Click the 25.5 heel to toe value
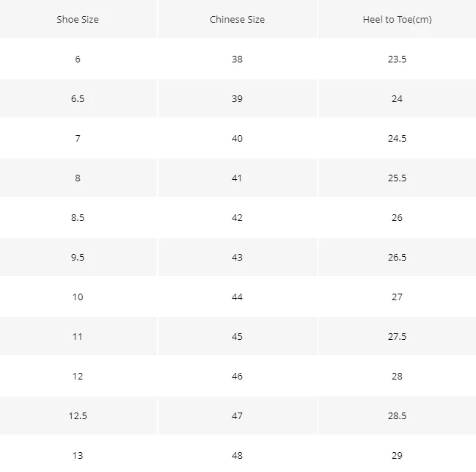476x472 pixels. point(397,178)
